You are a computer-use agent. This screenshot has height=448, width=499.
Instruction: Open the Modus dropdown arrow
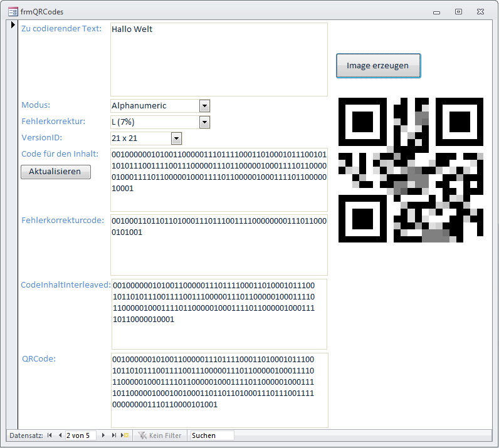pyautogui.click(x=204, y=106)
